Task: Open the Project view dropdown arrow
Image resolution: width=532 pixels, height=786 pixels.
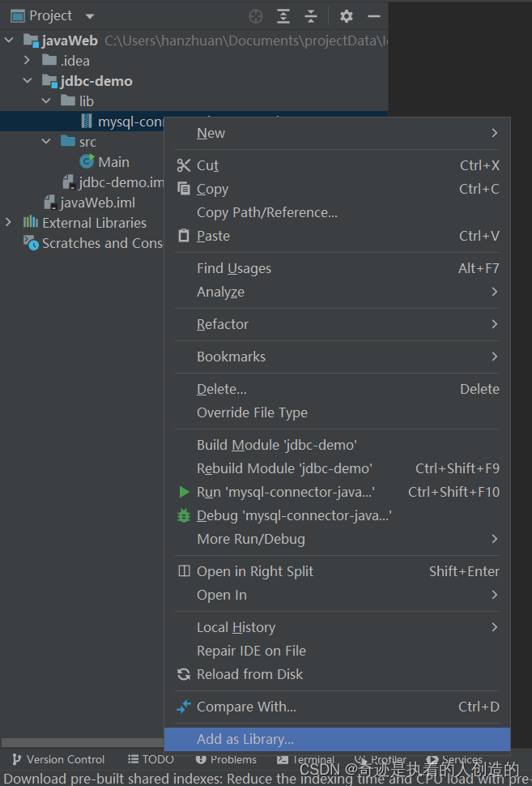Action: pyautogui.click(x=90, y=16)
